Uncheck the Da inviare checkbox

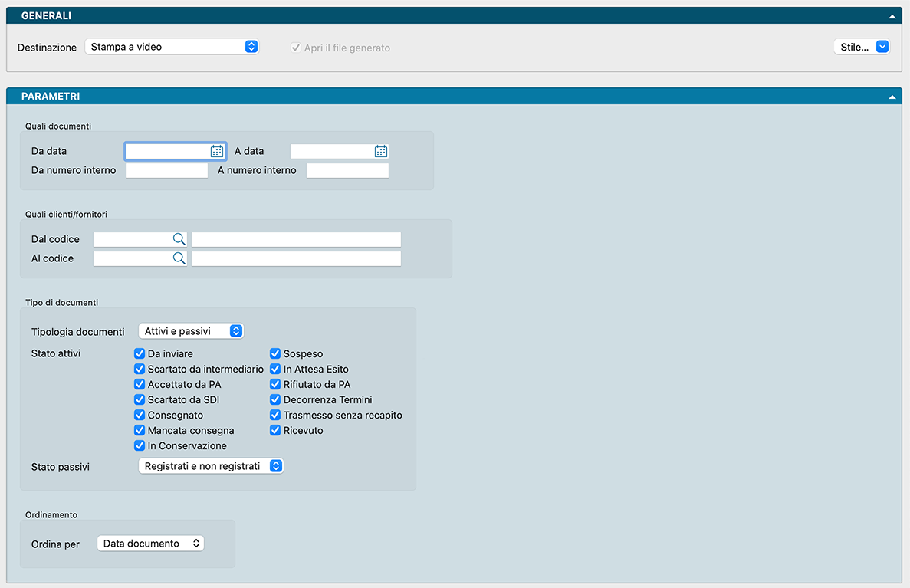[140, 354]
